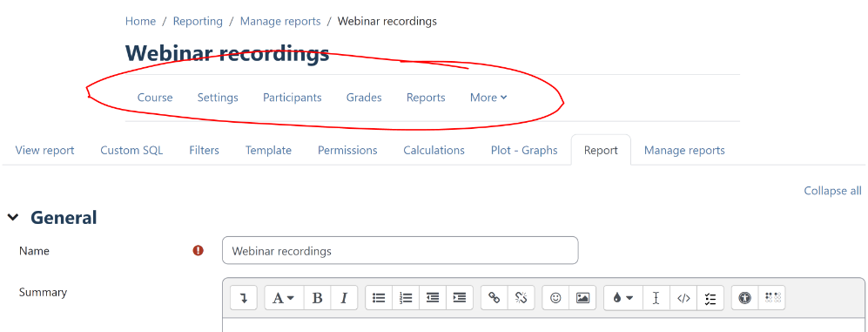Outdent the selected text

coord(433,298)
